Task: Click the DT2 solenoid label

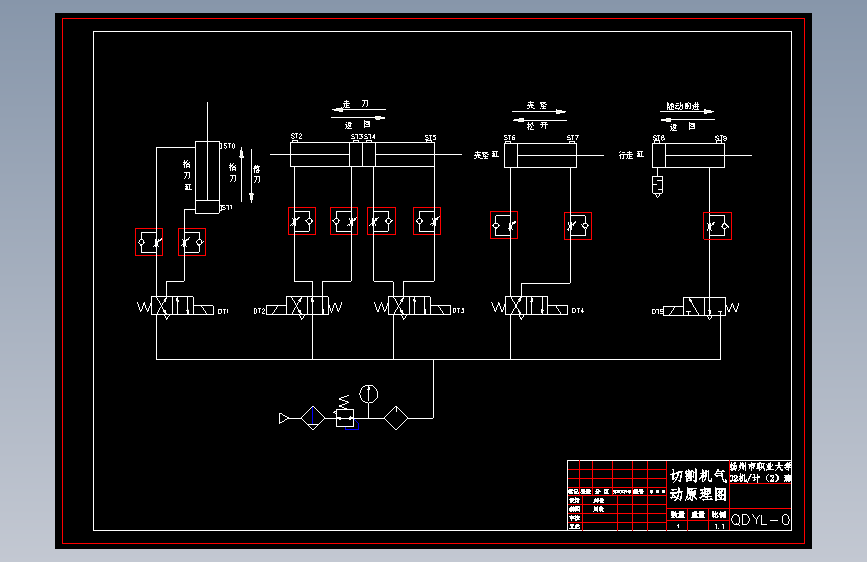Action: click(x=259, y=311)
